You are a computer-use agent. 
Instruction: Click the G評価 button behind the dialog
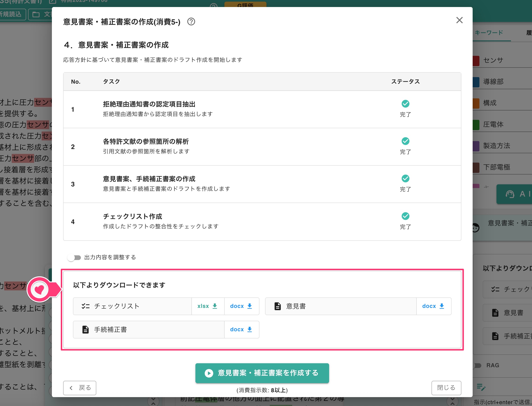pyautogui.click(x=245, y=4)
